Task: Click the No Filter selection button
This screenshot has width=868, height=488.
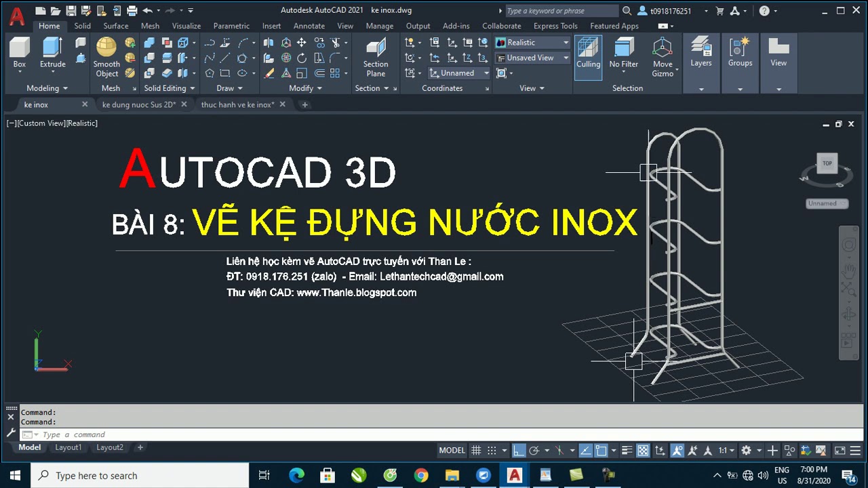Action: point(624,53)
